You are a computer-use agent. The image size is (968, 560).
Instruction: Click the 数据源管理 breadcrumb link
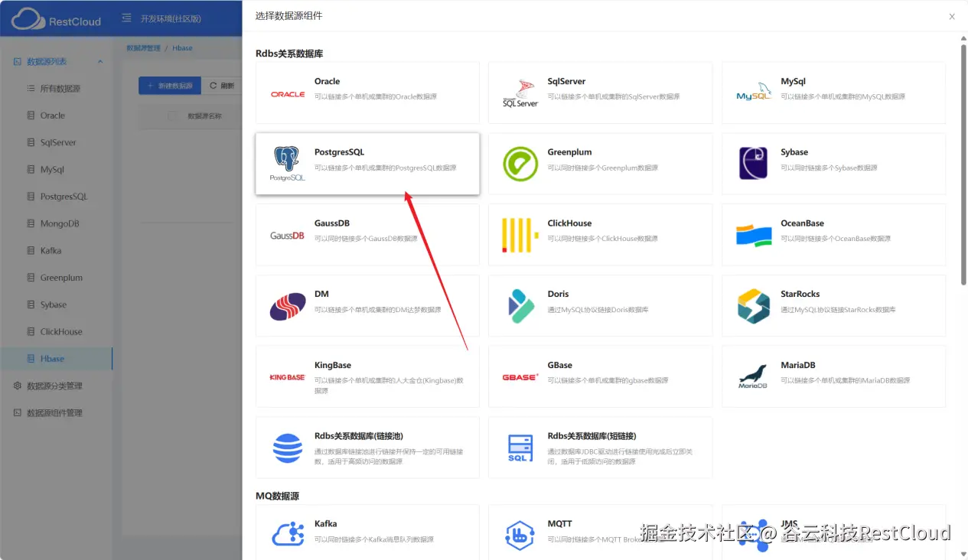point(143,48)
